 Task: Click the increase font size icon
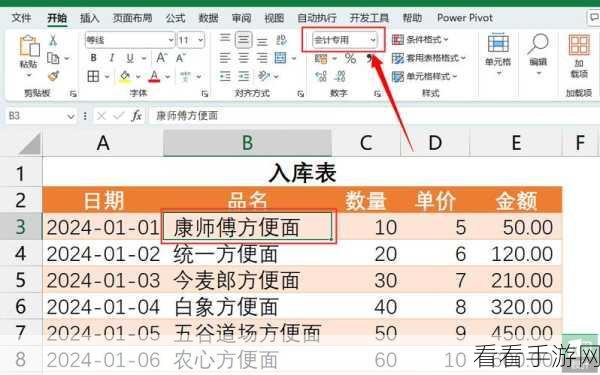coord(161,58)
